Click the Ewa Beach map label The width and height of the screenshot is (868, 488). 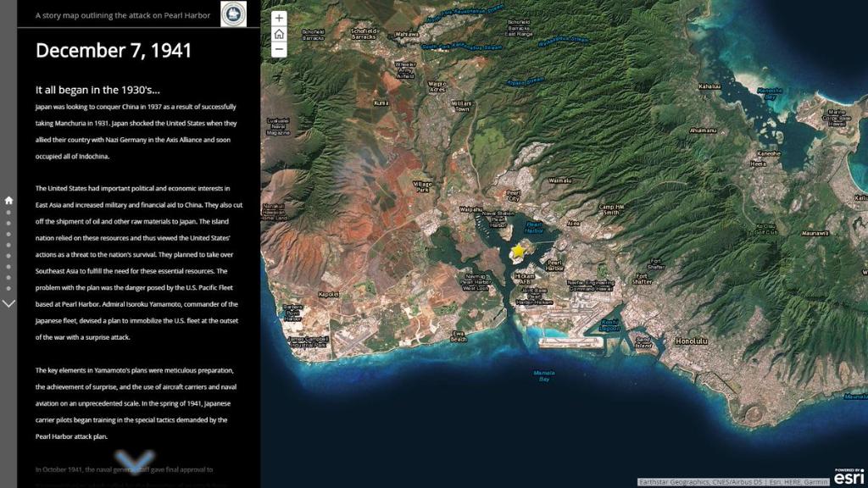[x=459, y=336]
